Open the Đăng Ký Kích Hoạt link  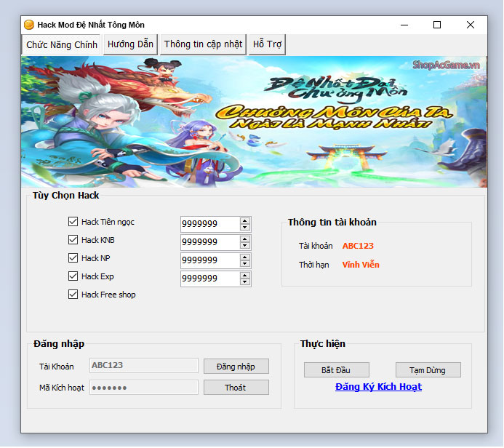[378, 387]
